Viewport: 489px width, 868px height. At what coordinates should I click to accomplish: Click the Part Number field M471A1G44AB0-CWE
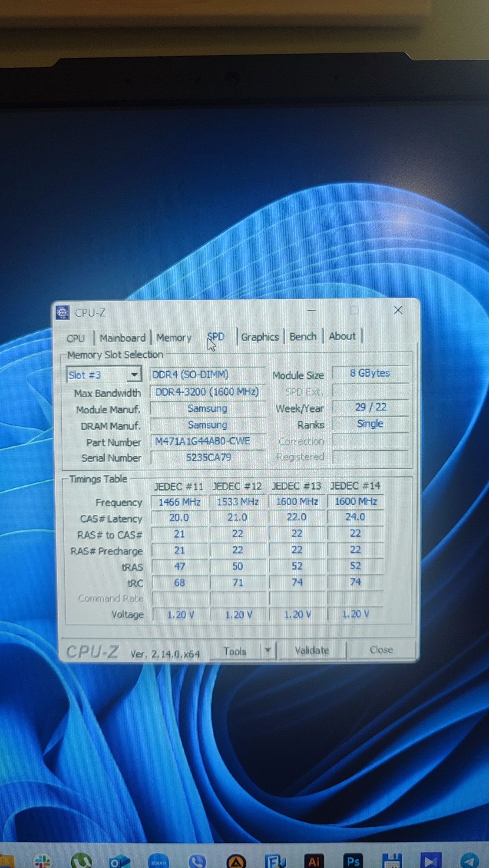(208, 441)
